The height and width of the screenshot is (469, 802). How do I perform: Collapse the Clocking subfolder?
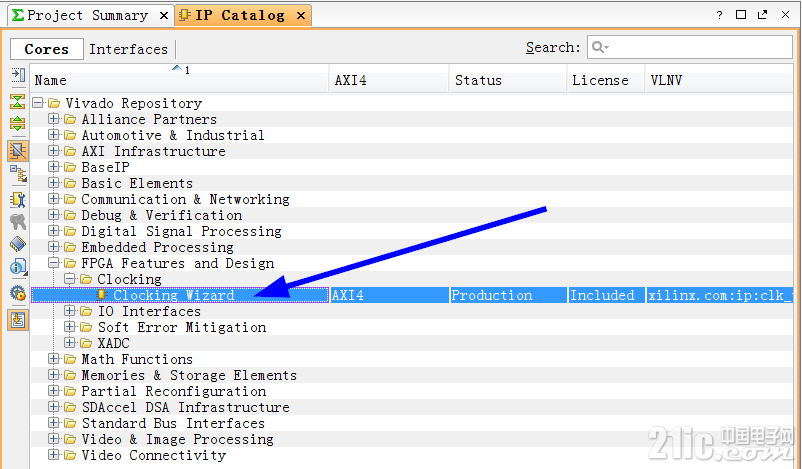tap(70, 279)
